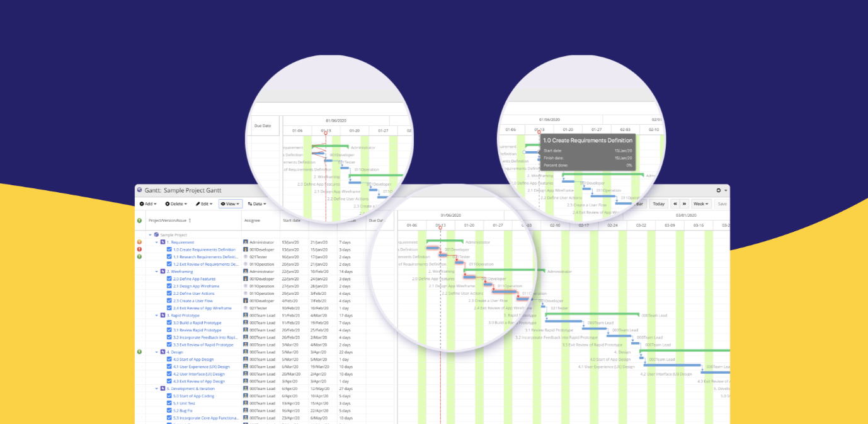Click the blue 3.1 Review Rapid Prototype bar
The width and height of the screenshot is (868, 424).
tap(595, 329)
